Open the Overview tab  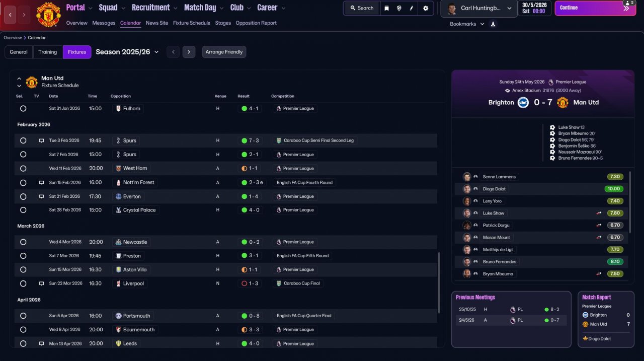click(x=76, y=23)
